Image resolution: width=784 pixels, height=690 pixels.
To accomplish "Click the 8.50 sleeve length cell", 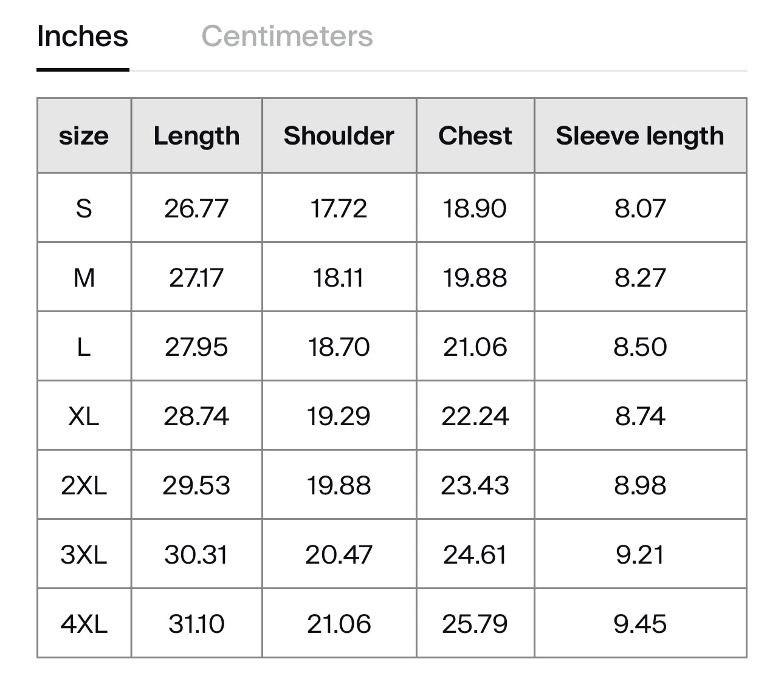I will tap(640, 347).
